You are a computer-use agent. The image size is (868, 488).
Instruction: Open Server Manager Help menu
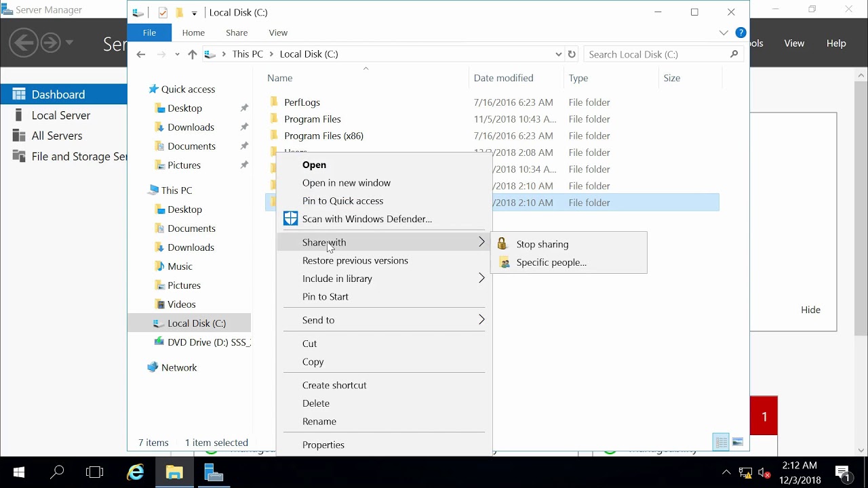[x=836, y=43]
